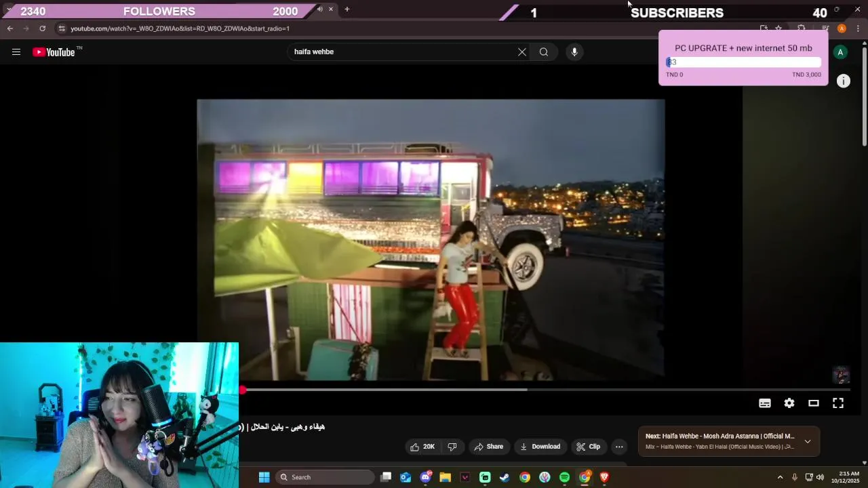Image resolution: width=868 pixels, height=488 pixels.
Task: Switch player to theater mode
Action: pyautogui.click(x=814, y=403)
